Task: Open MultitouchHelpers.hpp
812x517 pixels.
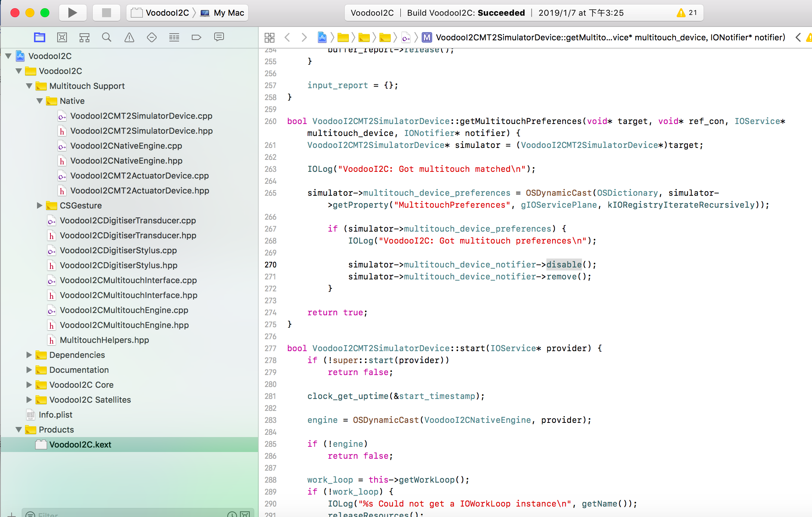Action: (x=105, y=340)
